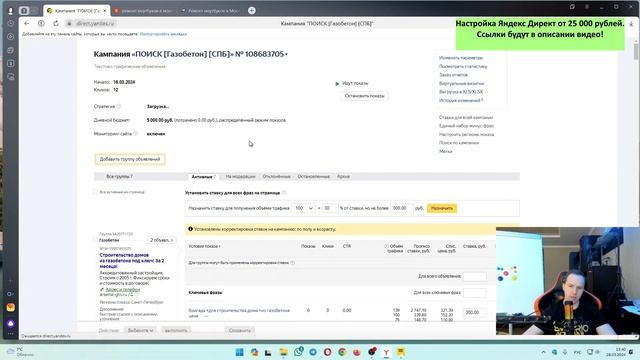Open the tab groups icon beside profile
The height and width of the screenshot is (360, 640).
24,11
